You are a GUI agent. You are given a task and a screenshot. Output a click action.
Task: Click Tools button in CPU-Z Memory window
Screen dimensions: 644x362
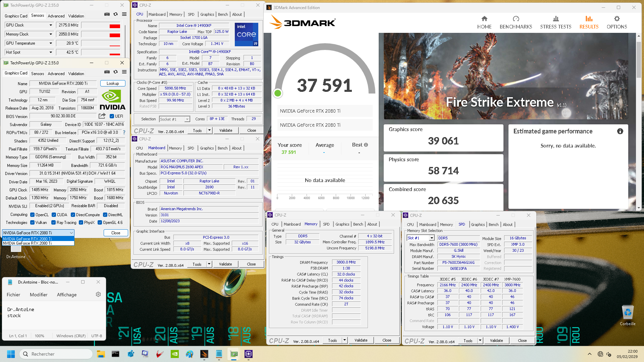tap(332, 340)
